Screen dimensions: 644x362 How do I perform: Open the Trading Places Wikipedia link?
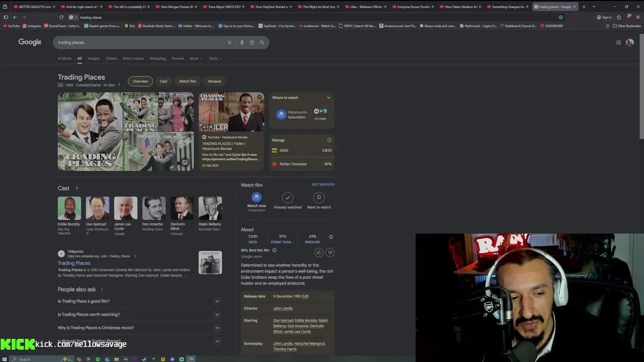[74, 263]
